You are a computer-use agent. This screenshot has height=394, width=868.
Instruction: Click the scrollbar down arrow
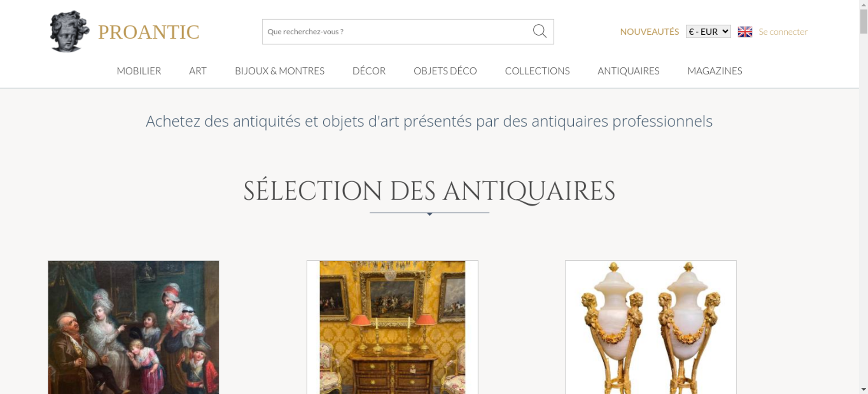tap(864, 390)
